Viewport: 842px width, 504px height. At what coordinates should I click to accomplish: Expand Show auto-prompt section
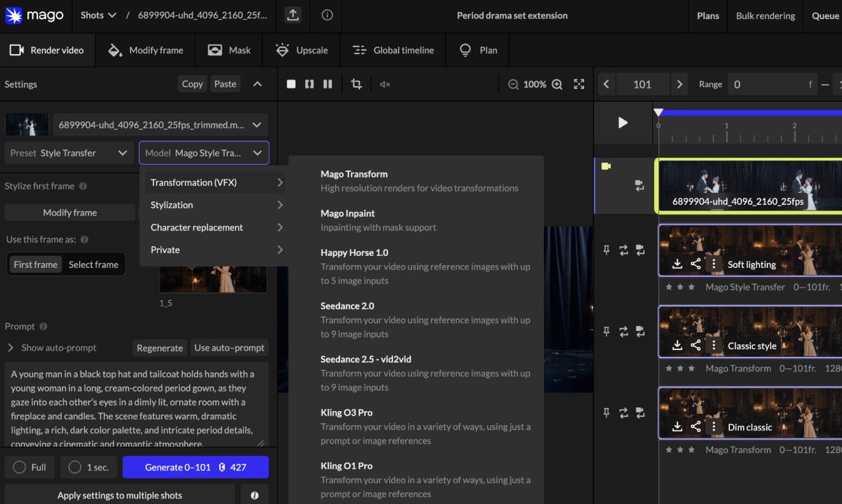(x=52, y=347)
